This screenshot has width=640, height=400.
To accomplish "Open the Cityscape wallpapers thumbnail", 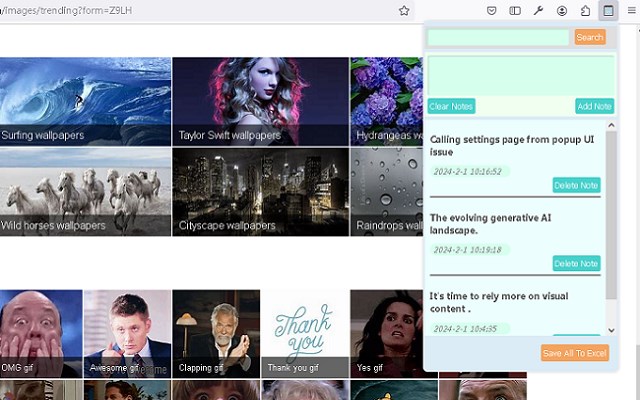I will pos(260,192).
